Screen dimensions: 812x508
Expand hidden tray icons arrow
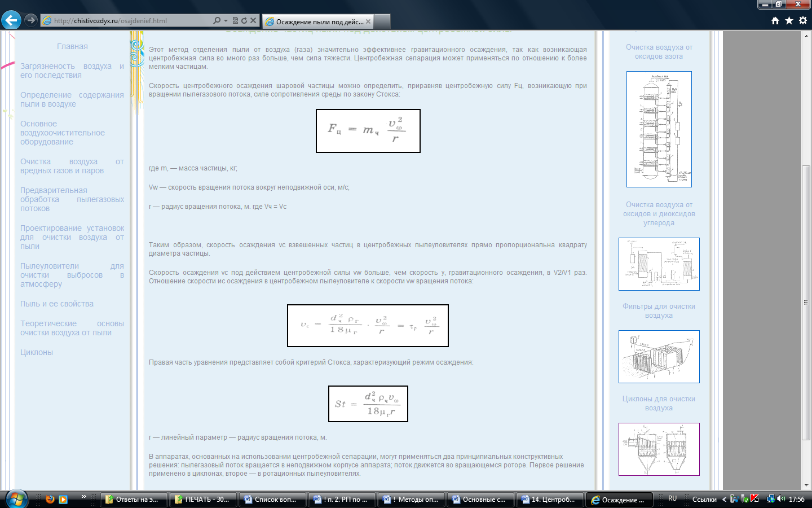[724, 499]
